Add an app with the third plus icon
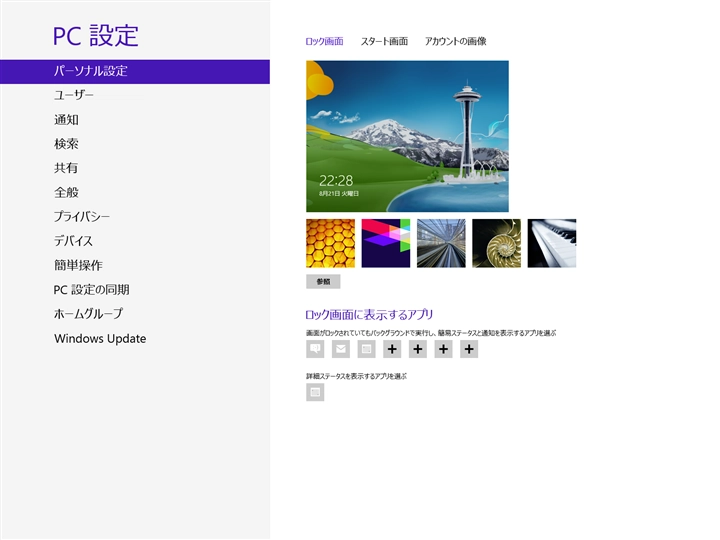The width and height of the screenshot is (720, 540). click(x=444, y=349)
